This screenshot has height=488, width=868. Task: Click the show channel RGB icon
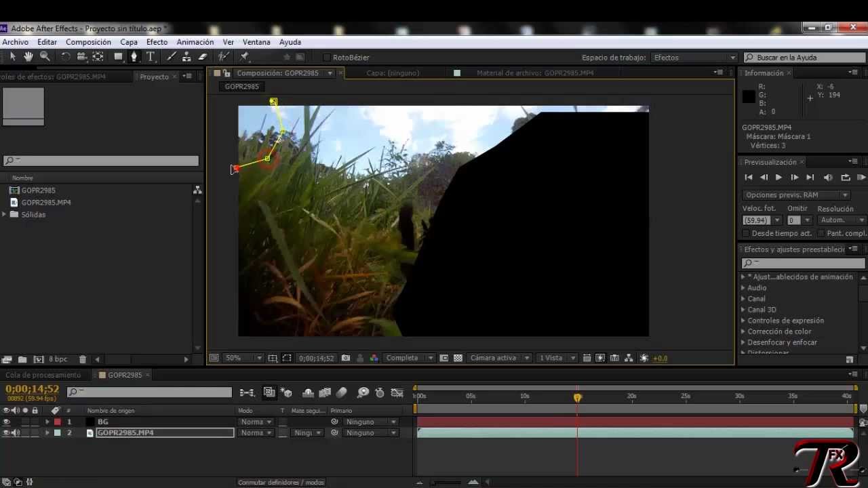pyautogui.click(x=374, y=358)
